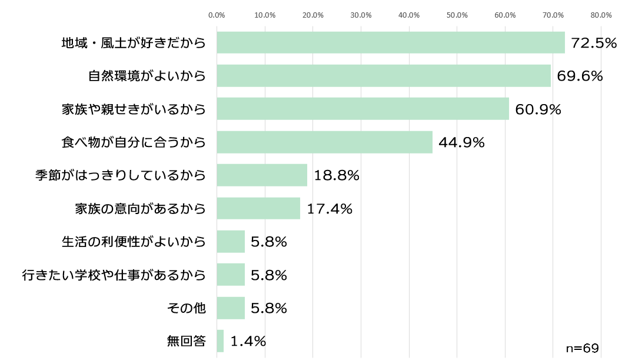
Task: Click the 家族や親せきがいるから bar
Action: pos(362,109)
